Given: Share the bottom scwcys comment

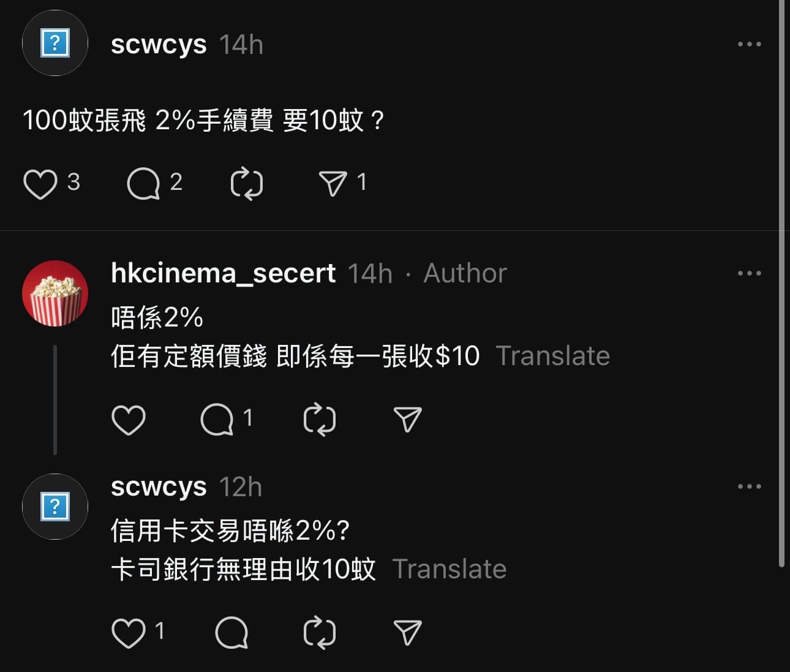Looking at the screenshot, I should [x=408, y=633].
